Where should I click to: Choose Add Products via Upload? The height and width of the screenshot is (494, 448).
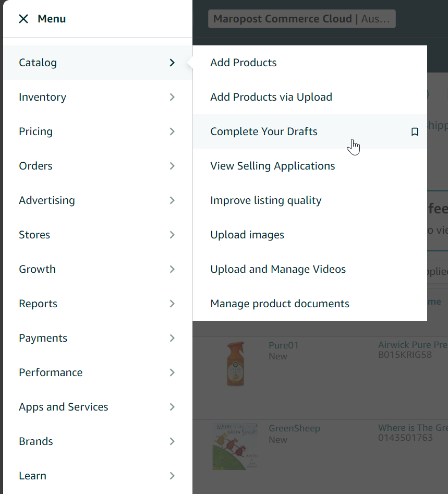pyautogui.click(x=310, y=97)
